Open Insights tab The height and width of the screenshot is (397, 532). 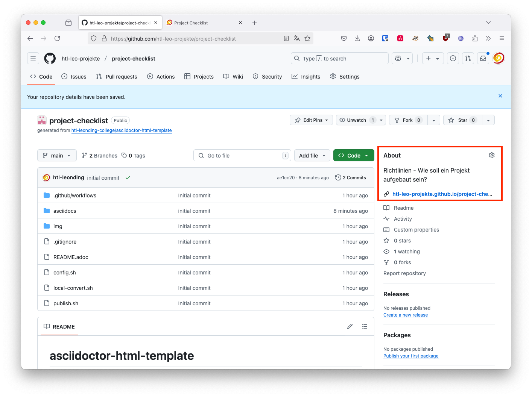(306, 77)
